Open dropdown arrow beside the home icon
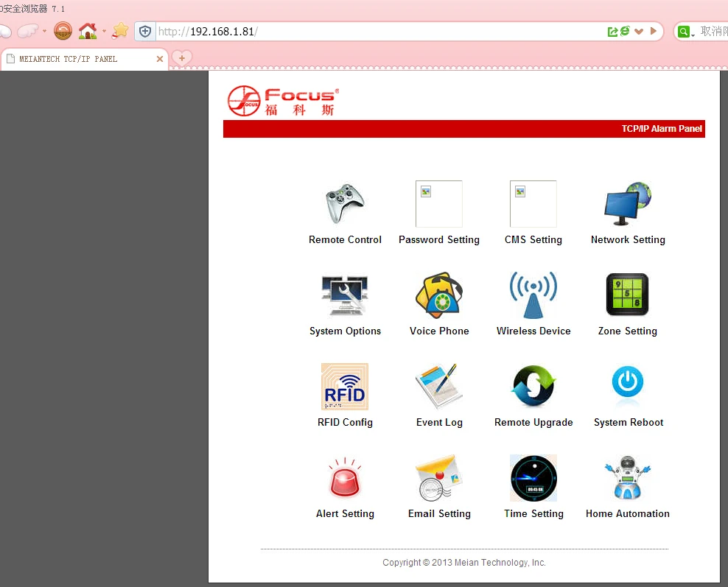This screenshot has width=728, height=587. tap(104, 32)
